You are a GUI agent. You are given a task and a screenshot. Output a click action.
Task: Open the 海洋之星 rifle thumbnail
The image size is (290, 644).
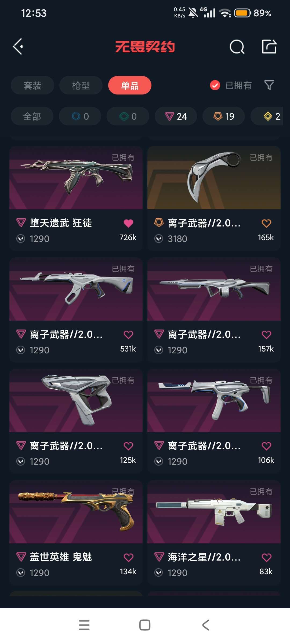point(214,512)
